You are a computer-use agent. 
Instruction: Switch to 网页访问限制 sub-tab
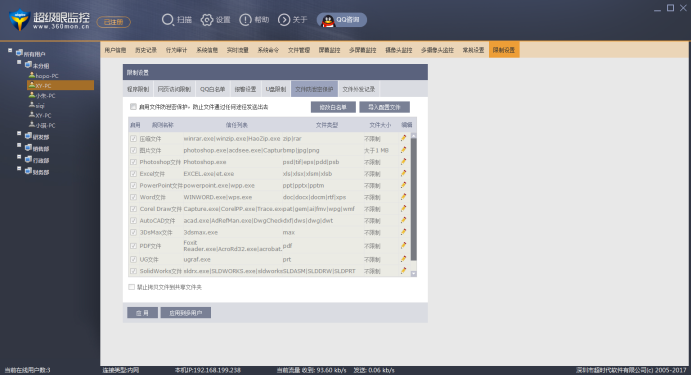pos(174,89)
